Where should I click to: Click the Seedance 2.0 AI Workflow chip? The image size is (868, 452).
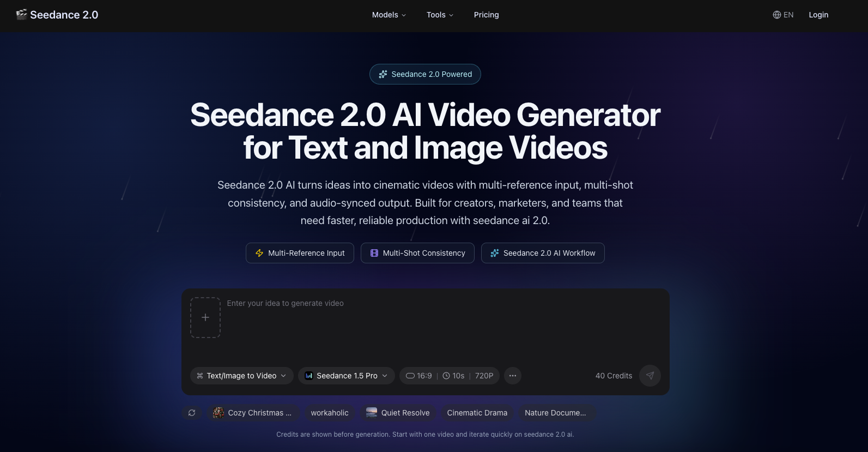point(543,253)
